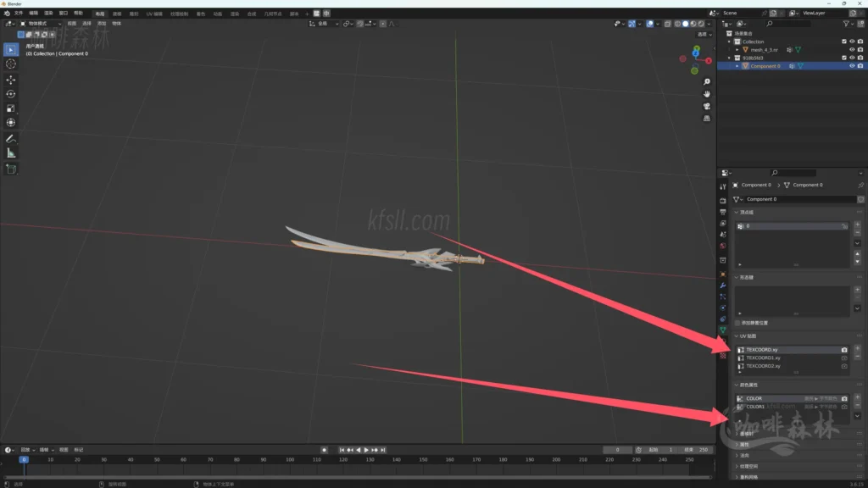Open the modifier wrench properties tab

point(723,286)
